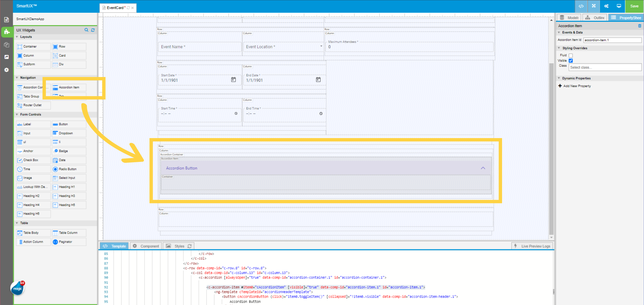Switch to the Outline tab
This screenshot has width=644, height=305.
click(595, 18)
